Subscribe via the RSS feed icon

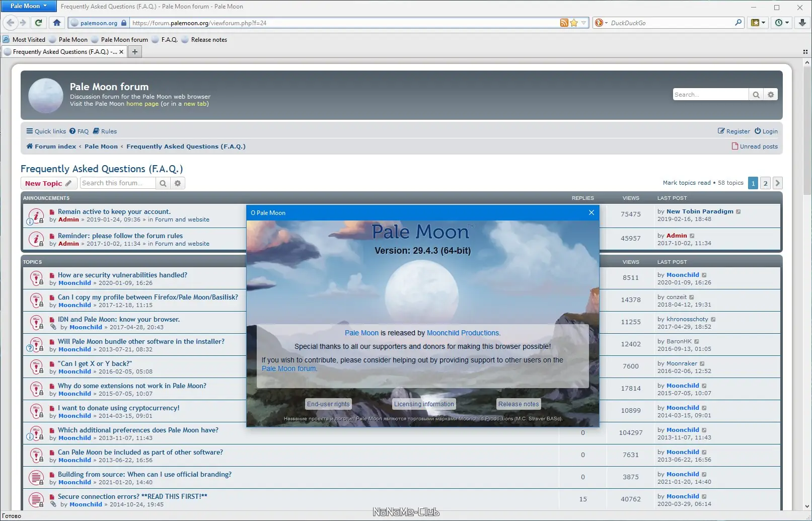coord(564,23)
